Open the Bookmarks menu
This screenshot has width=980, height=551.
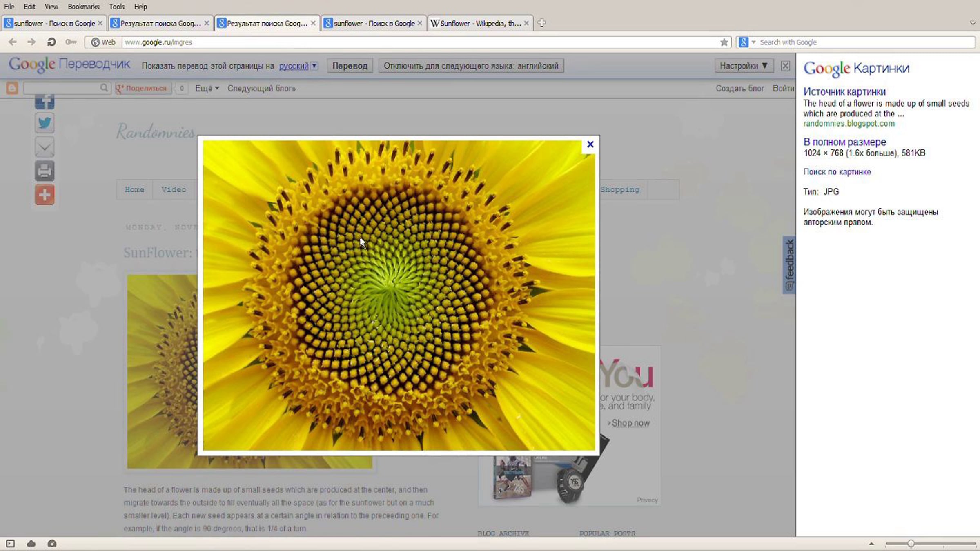pos(84,7)
